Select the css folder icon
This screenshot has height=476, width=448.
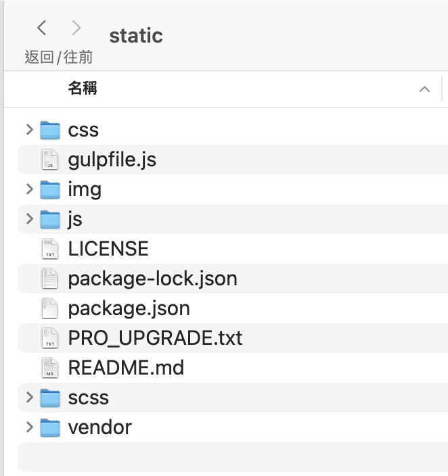[50, 130]
